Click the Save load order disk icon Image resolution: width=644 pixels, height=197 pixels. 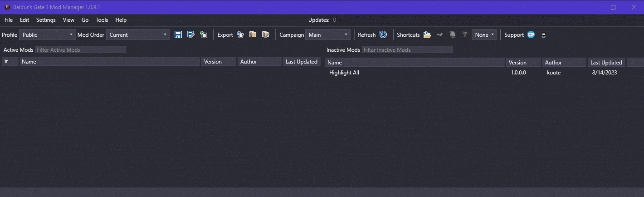178,35
